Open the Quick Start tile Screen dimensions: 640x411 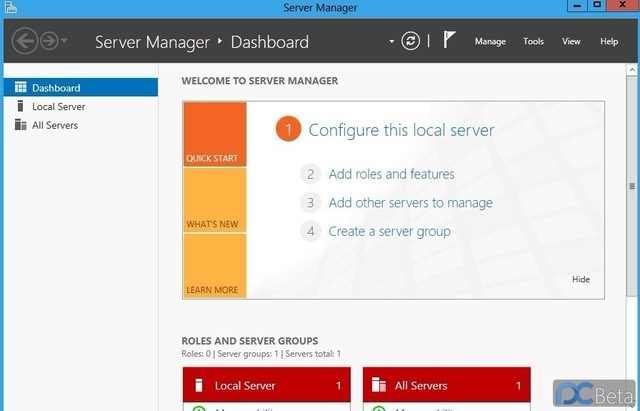click(215, 134)
